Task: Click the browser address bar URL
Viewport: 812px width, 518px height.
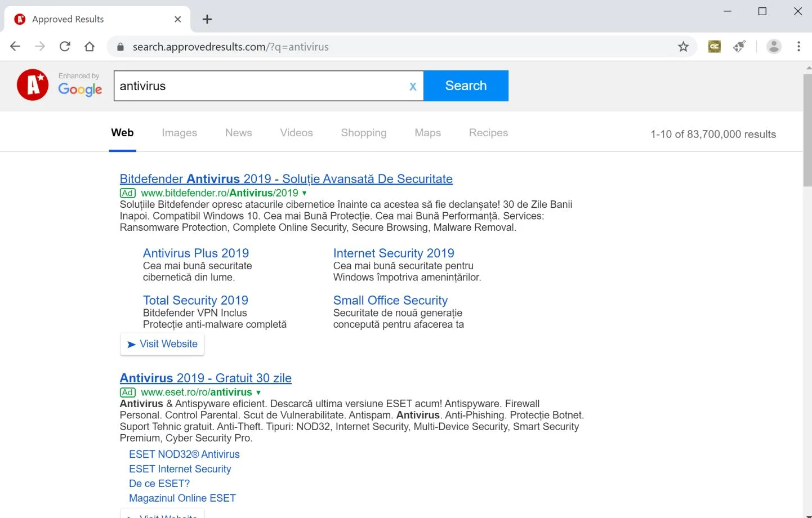Action: 230,47
